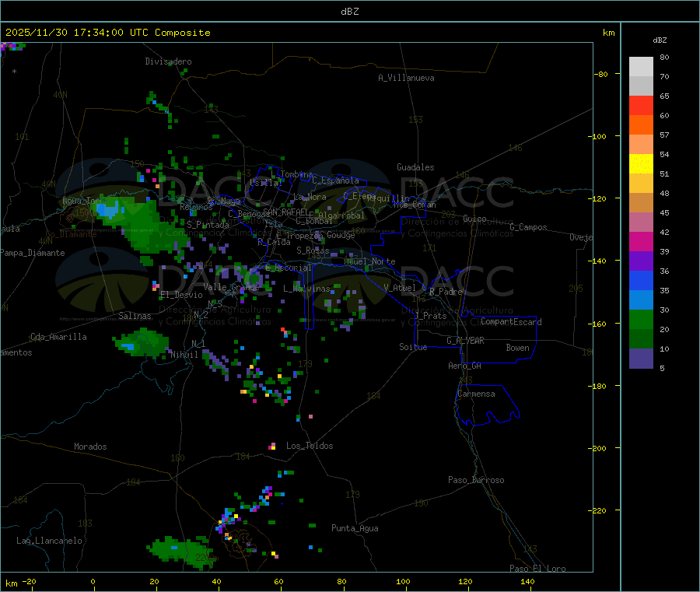700x592 pixels.
Task: Click the Punta_Agua label
Action: (x=355, y=528)
